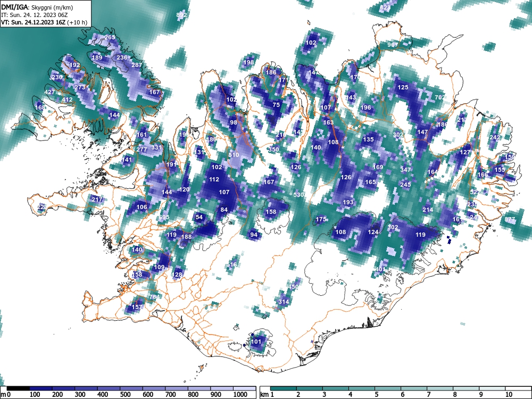Click the 84 visibility value
Screen dimensions: 532x399
coord(224,210)
